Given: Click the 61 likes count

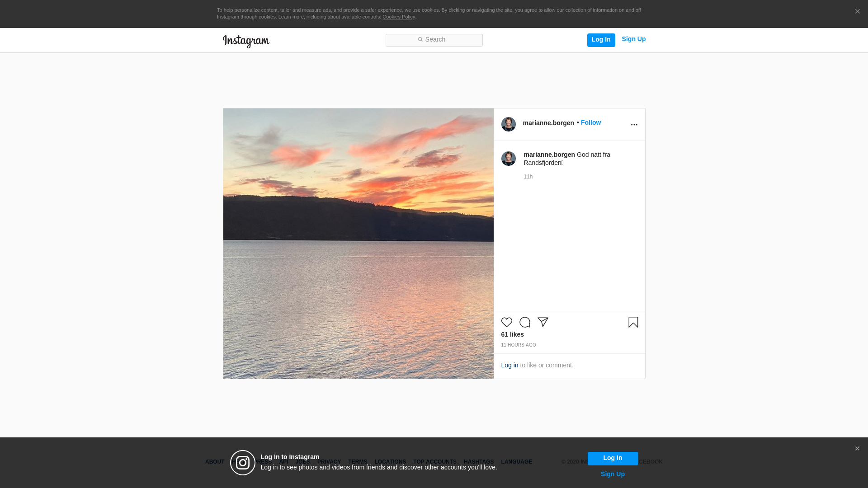Looking at the screenshot, I should click(512, 334).
